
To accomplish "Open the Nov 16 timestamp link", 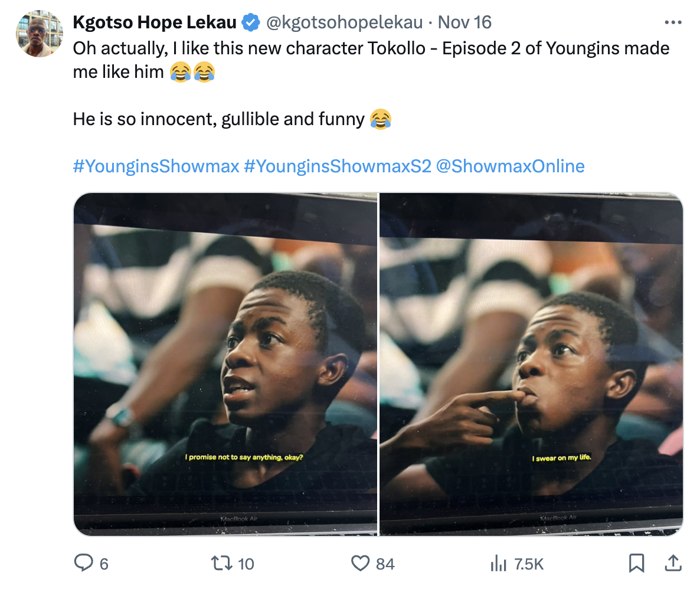I will pos(465,23).
